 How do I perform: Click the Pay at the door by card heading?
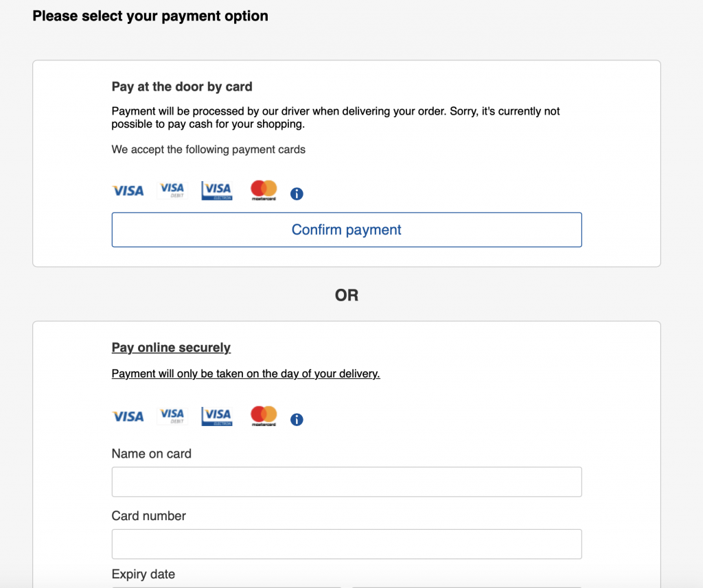point(181,86)
